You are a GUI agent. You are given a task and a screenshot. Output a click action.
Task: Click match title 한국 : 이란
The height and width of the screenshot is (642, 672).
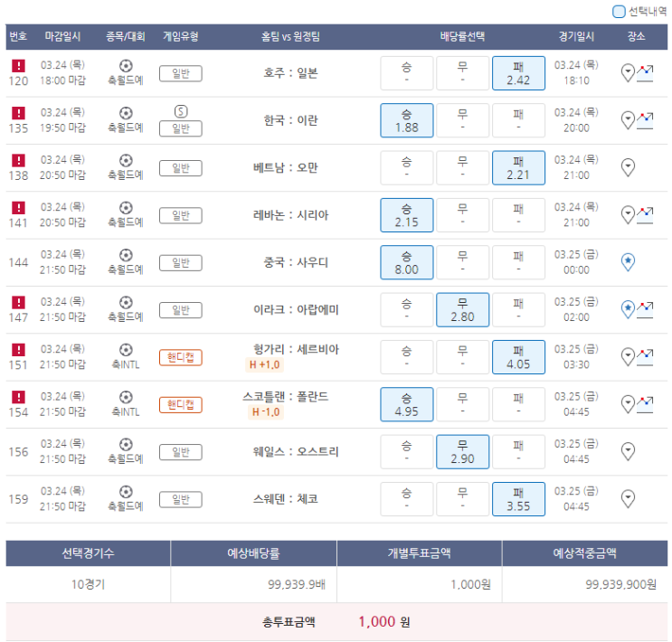290,120
